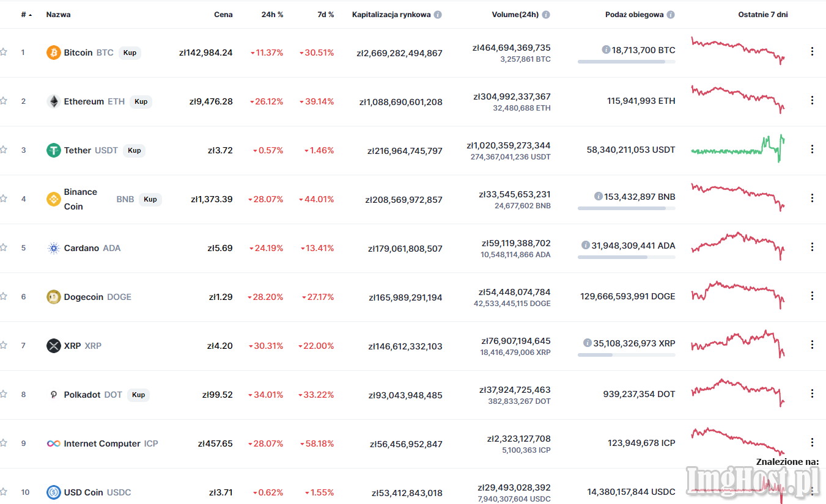Sort the table by the # rank column
826x504 pixels.
pyautogui.click(x=26, y=15)
